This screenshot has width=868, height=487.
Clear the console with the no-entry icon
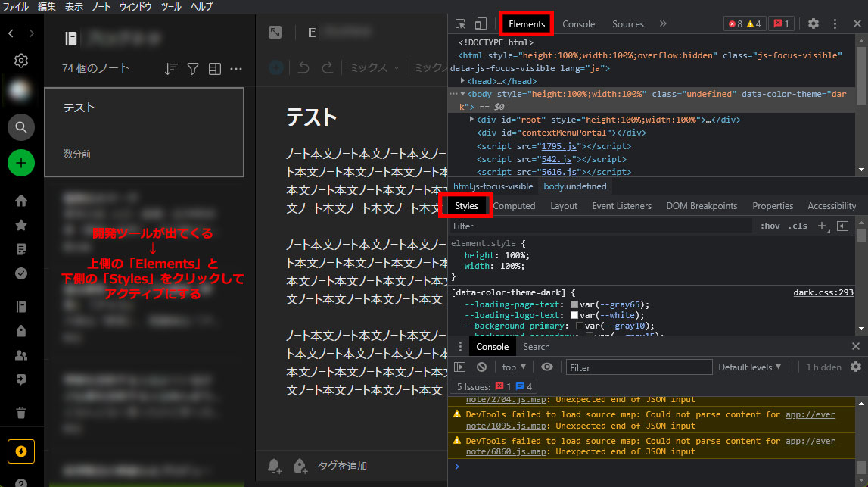click(482, 367)
